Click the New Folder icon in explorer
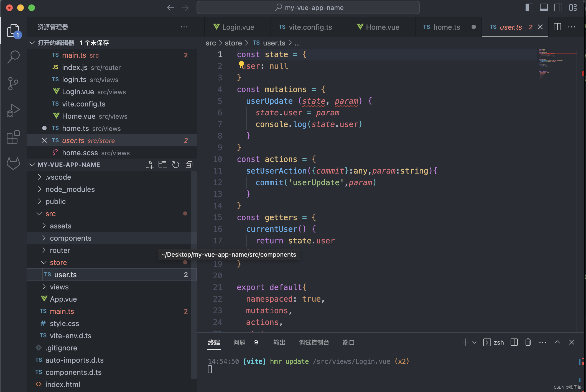Screen dimensions: 586x392 [x=162, y=165]
